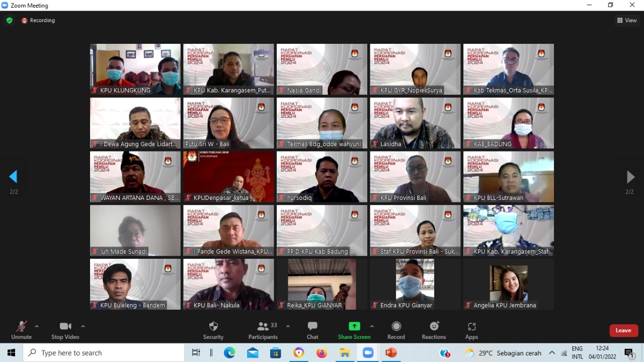The height and width of the screenshot is (362, 644).
Task: Unmute the microphone
Action: click(21, 330)
